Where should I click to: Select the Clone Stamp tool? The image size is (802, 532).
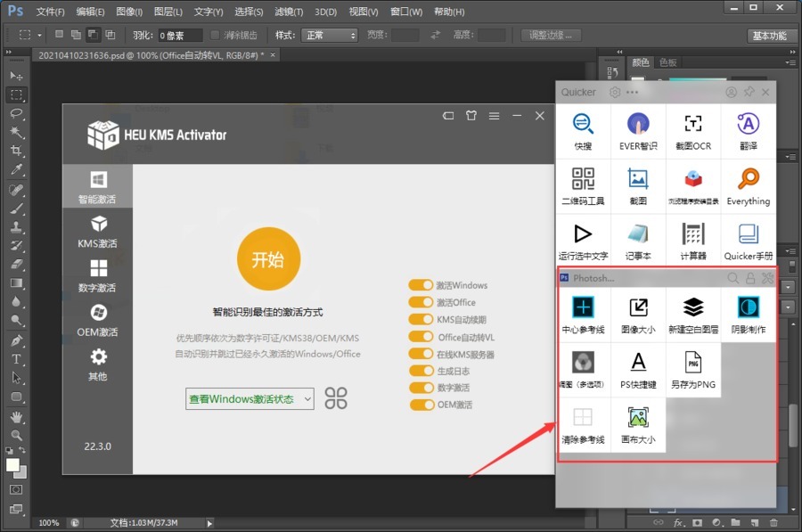[x=16, y=226]
